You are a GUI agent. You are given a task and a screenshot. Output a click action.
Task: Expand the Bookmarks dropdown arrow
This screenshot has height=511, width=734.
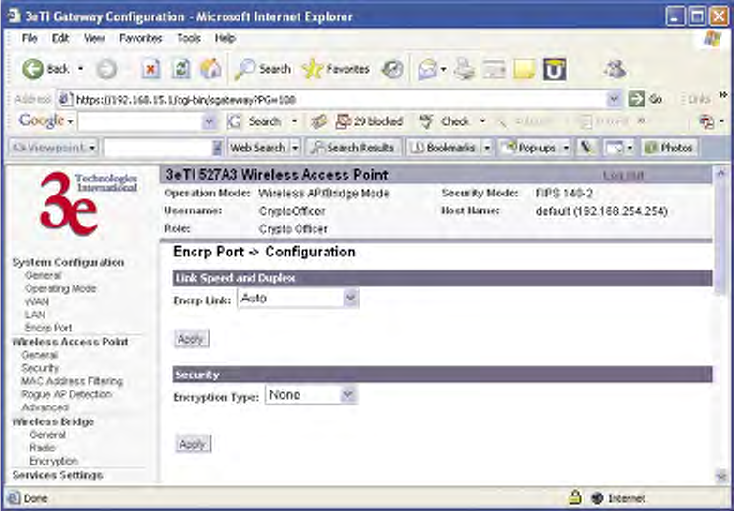(x=487, y=148)
